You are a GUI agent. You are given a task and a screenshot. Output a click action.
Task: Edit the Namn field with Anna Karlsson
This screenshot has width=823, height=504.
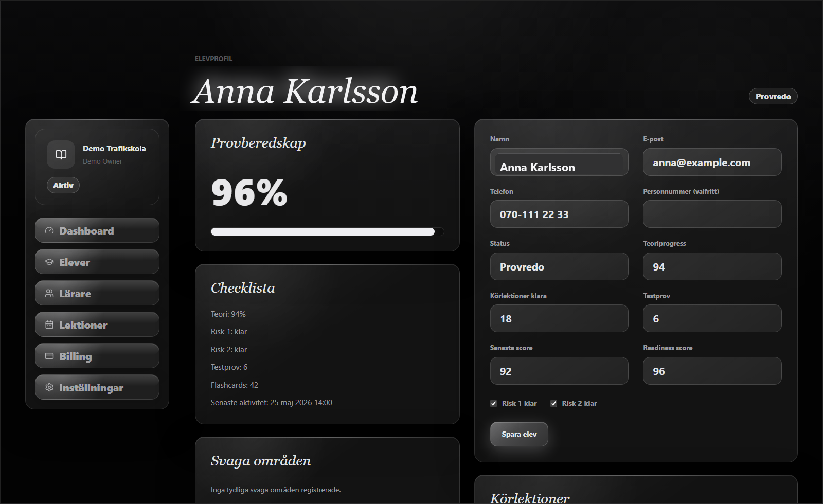point(559,163)
